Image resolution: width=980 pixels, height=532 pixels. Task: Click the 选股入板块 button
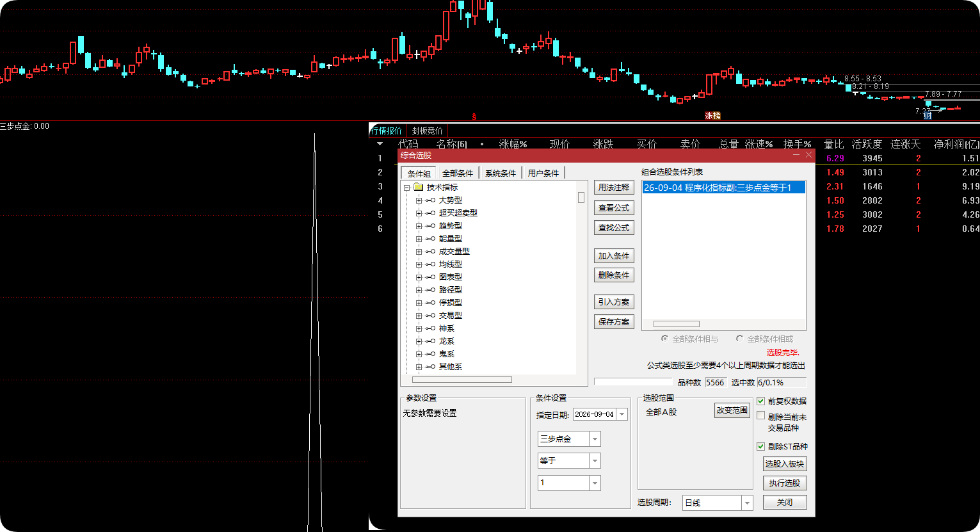tap(785, 464)
